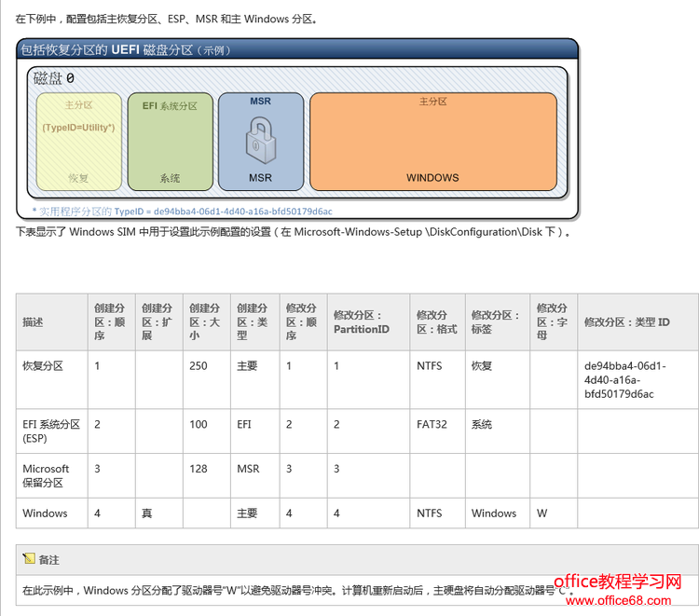Image resolution: width=699 pixels, height=616 pixels.
Task: Select the 备注 heading text
Action: [x=49, y=560]
